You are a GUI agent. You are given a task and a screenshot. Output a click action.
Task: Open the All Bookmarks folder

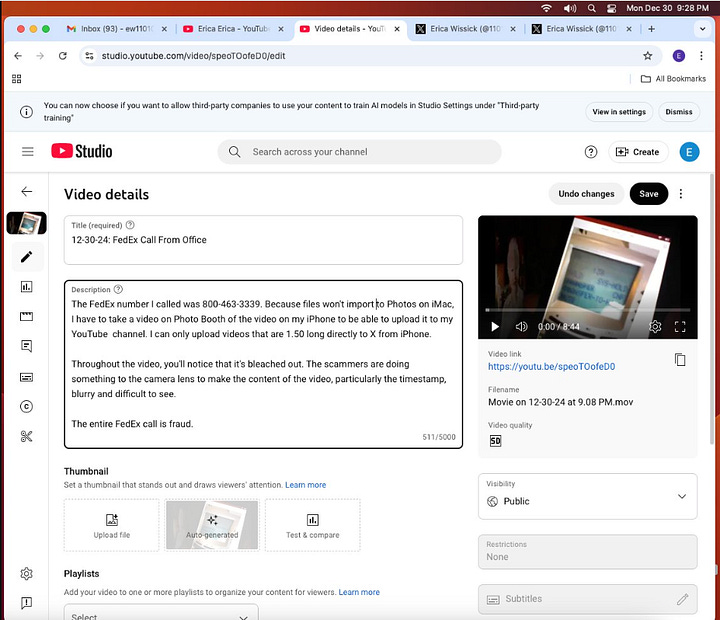click(673, 79)
